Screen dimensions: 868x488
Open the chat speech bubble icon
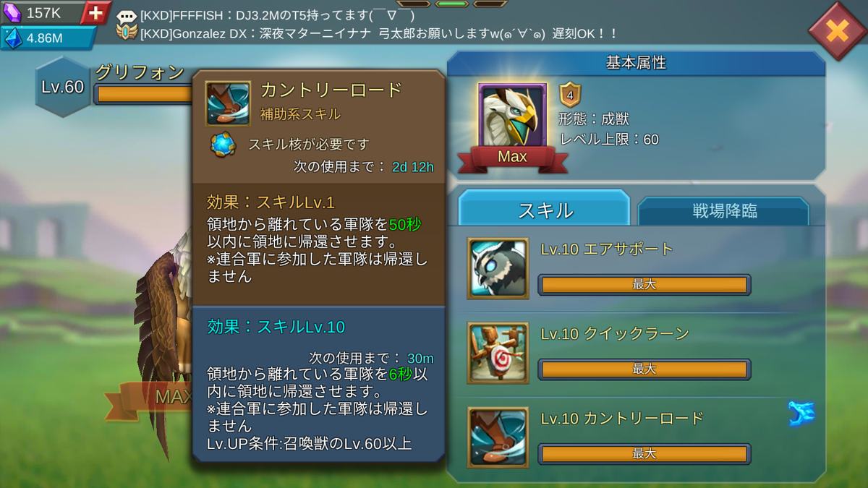pos(127,17)
